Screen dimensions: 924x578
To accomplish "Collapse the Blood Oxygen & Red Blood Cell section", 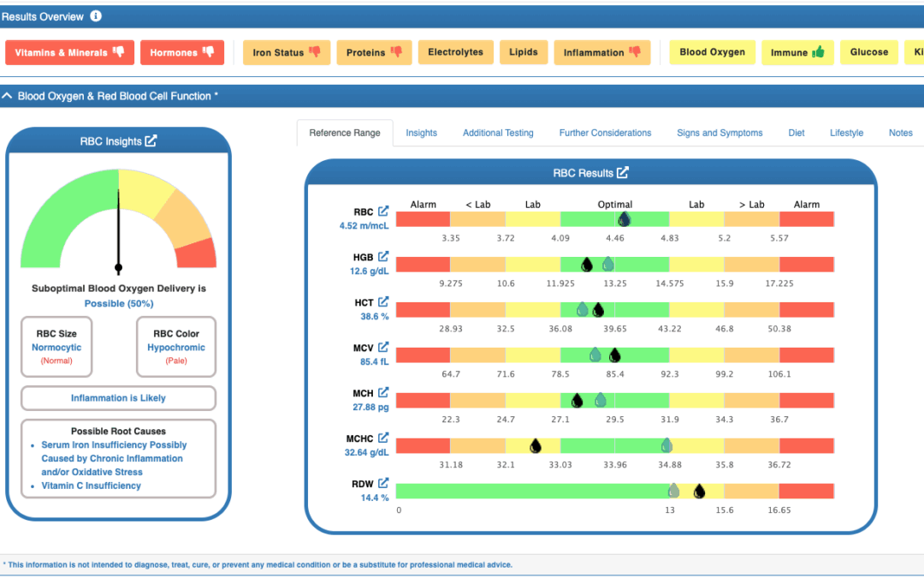I will tap(7, 96).
